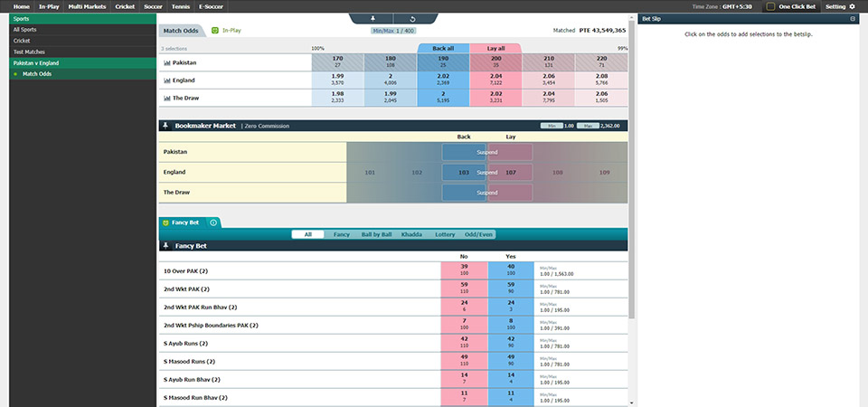Switch to the Match Odds tab
Viewport: 868px width, 407px height.
(x=181, y=31)
